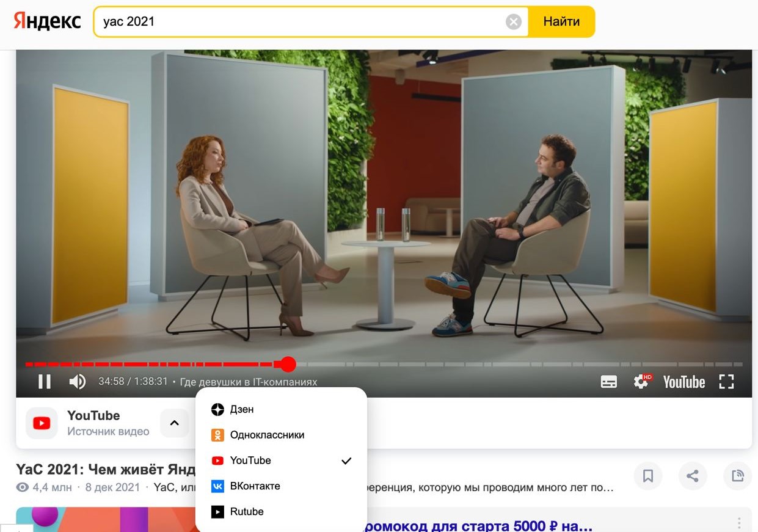758x532 pixels.
Task: Click the date '8 дек 2021'
Action: coord(112,487)
